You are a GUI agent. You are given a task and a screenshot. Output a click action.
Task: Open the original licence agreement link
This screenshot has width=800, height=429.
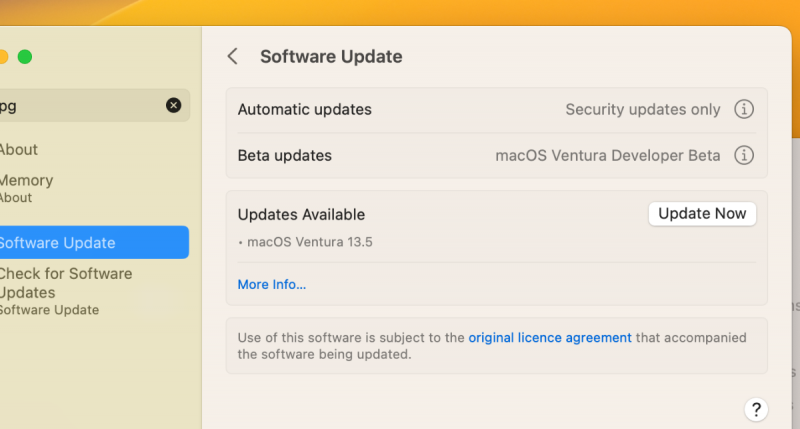550,338
